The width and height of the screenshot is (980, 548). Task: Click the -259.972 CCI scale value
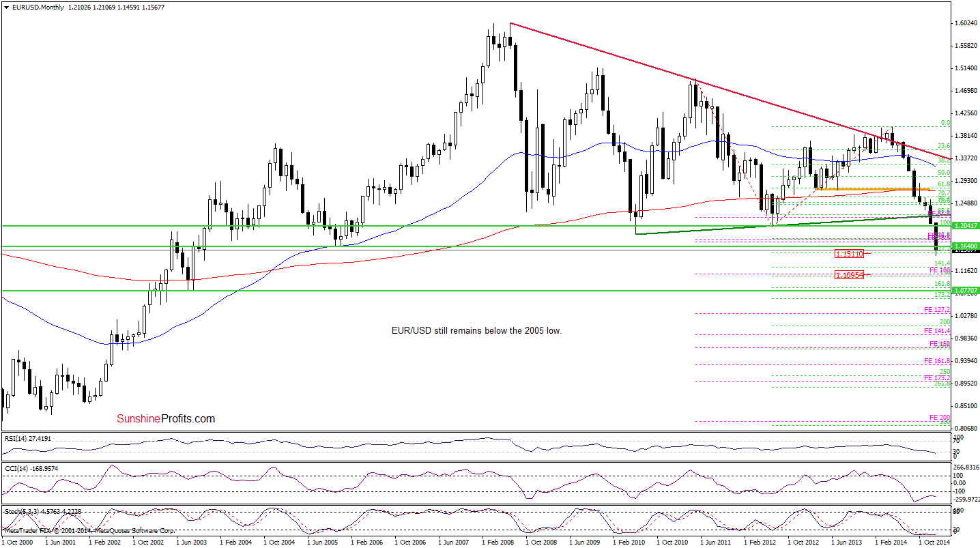click(965, 500)
